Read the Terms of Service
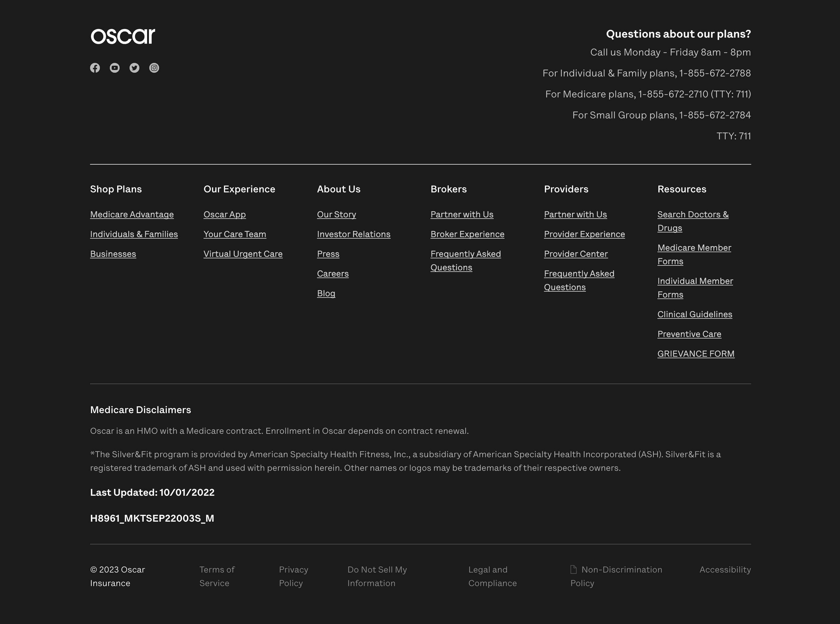The width and height of the screenshot is (840, 624). (217, 577)
